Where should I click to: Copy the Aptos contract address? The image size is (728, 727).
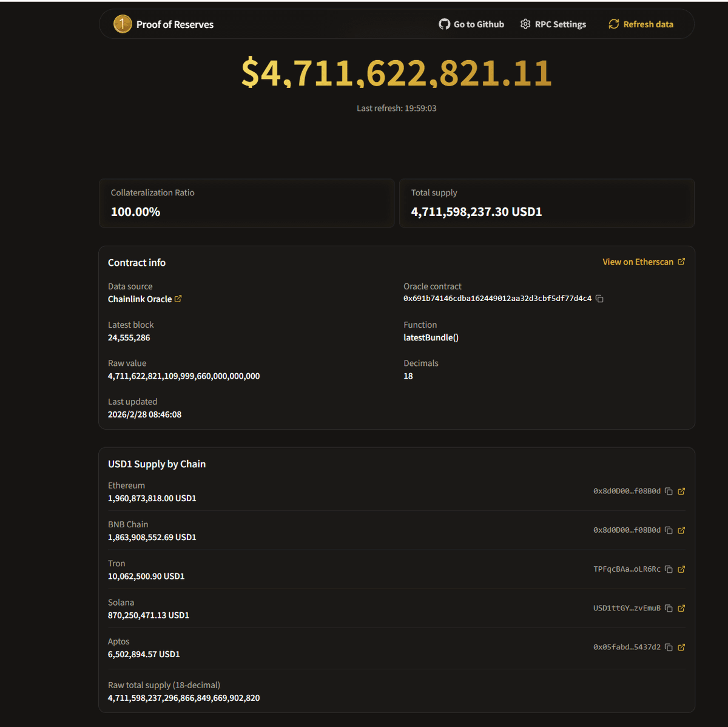[669, 648]
